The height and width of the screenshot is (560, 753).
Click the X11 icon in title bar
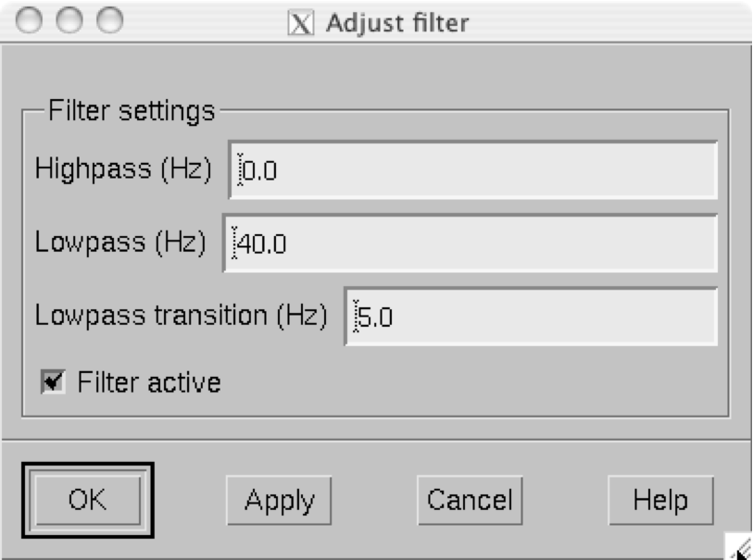tap(301, 22)
